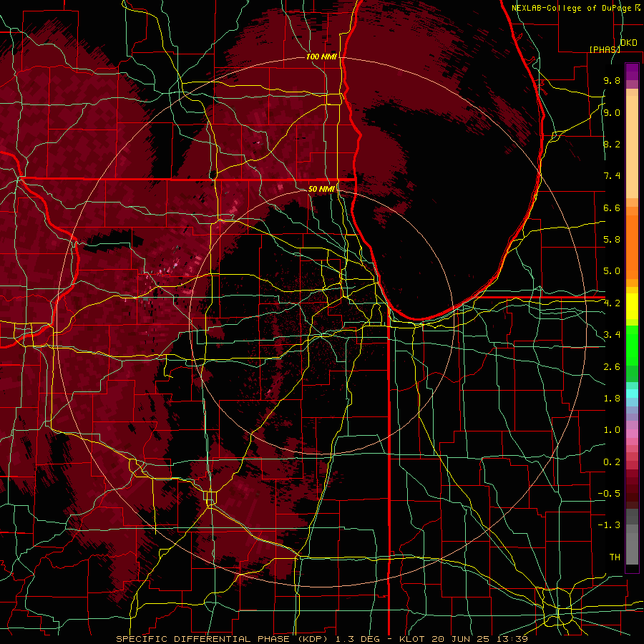Click the 6.6 legend value
The image size is (644, 644).
(x=612, y=208)
